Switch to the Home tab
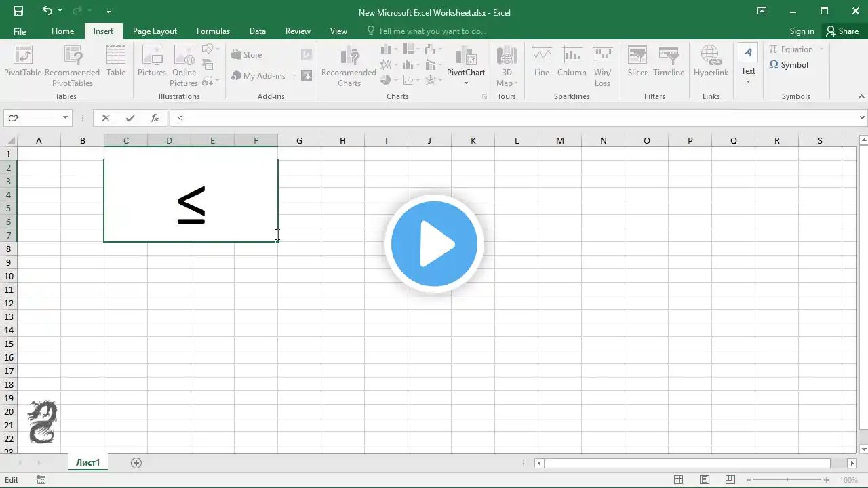The width and height of the screenshot is (868, 488). [x=62, y=31]
